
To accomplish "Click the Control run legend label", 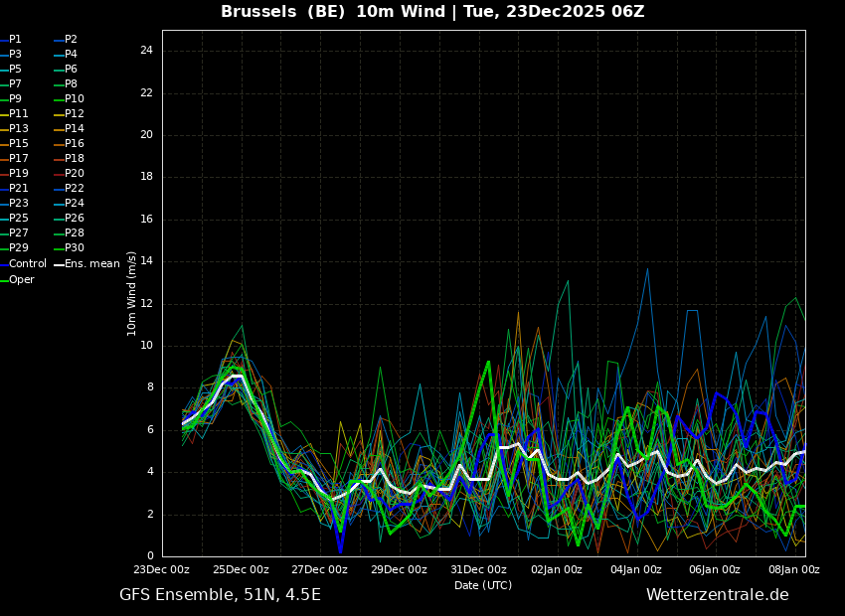I will 27,264.
